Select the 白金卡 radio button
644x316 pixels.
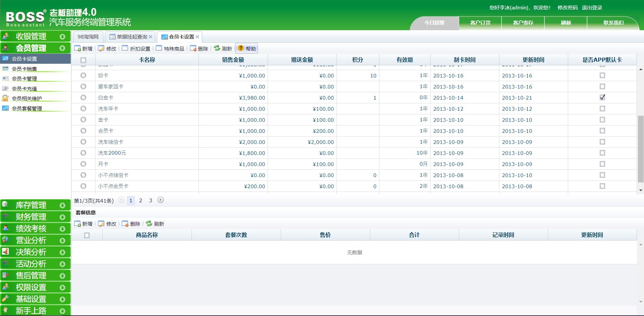point(84,98)
